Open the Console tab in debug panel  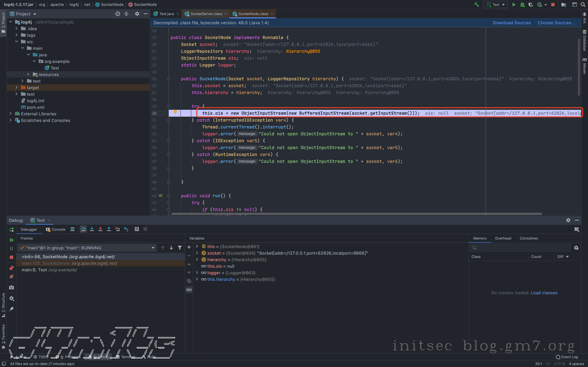pyautogui.click(x=56, y=229)
